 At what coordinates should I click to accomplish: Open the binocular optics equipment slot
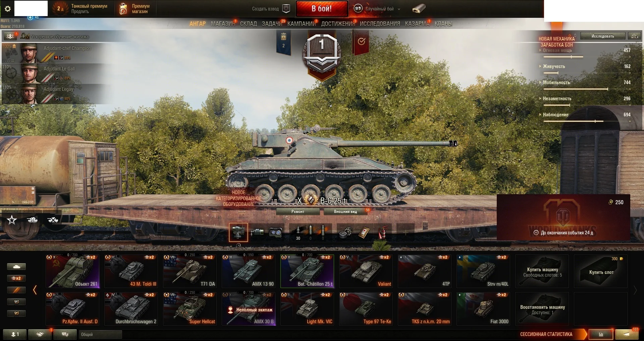276,232
